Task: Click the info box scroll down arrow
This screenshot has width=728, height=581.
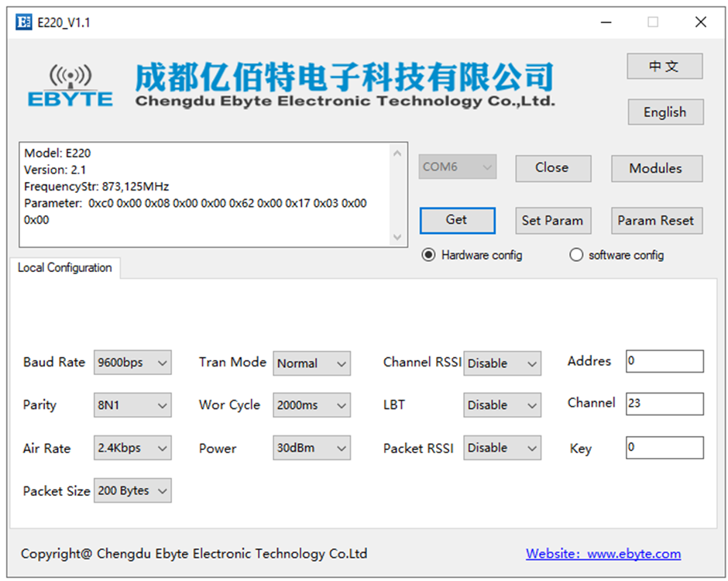Action: [x=397, y=237]
